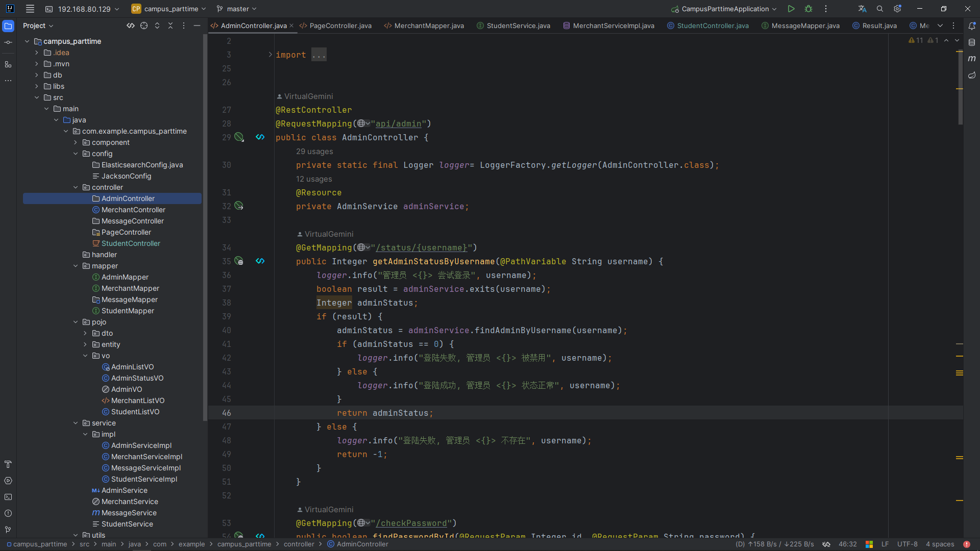Screen dimensions: 980x551
Task: Expand the .idea folder
Action: pyautogui.click(x=37, y=53)
